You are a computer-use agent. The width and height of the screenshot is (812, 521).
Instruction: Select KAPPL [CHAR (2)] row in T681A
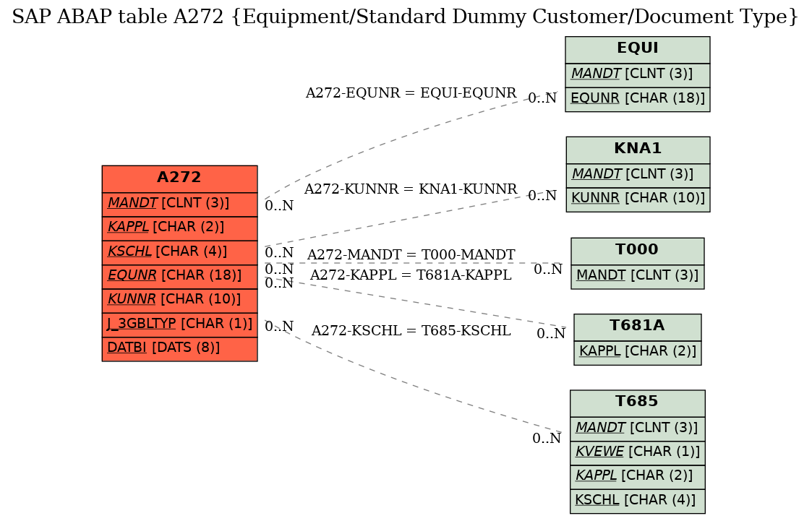tap(638, 353)
